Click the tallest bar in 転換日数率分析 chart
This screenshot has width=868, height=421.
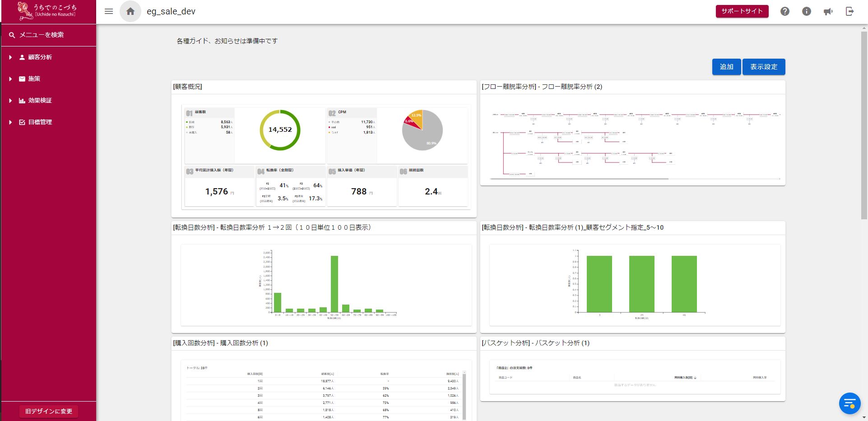[x=334, y=284]
